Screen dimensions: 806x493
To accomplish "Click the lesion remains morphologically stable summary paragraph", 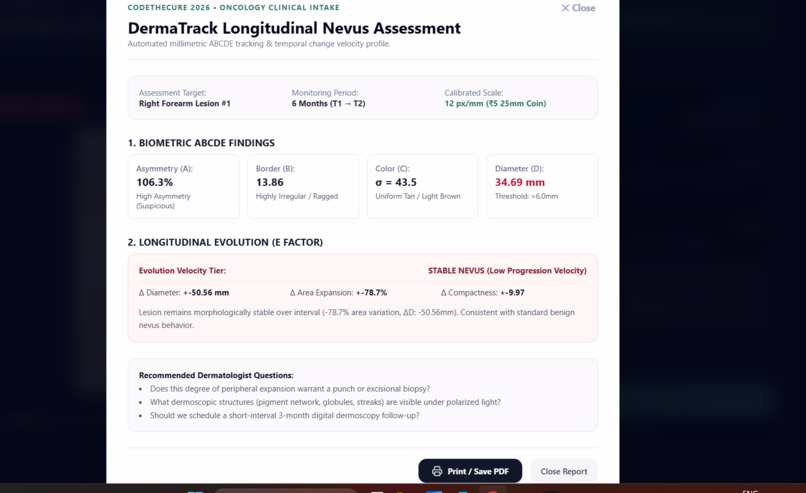I will pyautogui.click(x=357, y=319).
